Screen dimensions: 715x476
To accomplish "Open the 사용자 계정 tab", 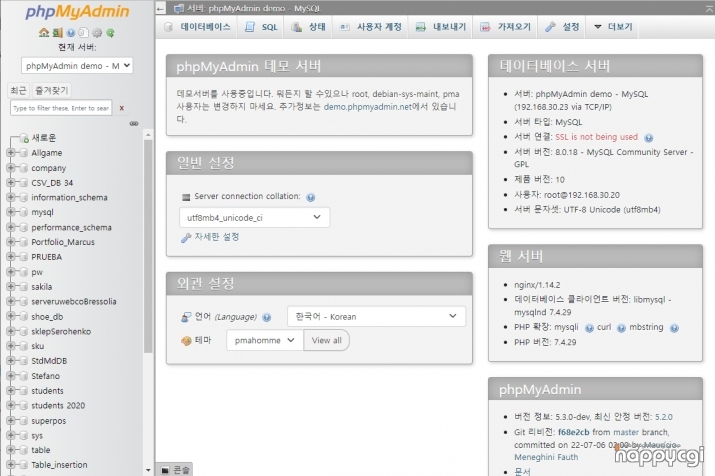I will click(x=370, y=27).
